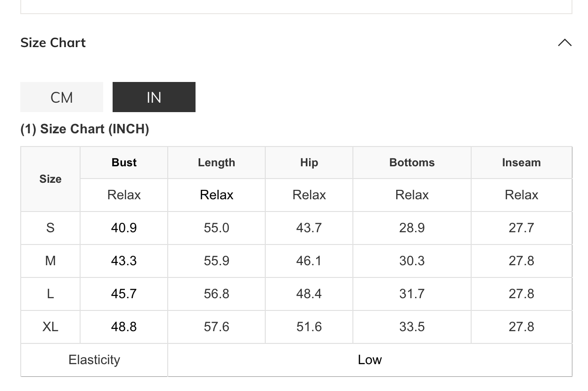The height and width of the screenshot is (391, 588).
Task: Click the Bust column header
Action: coord(124,163)
